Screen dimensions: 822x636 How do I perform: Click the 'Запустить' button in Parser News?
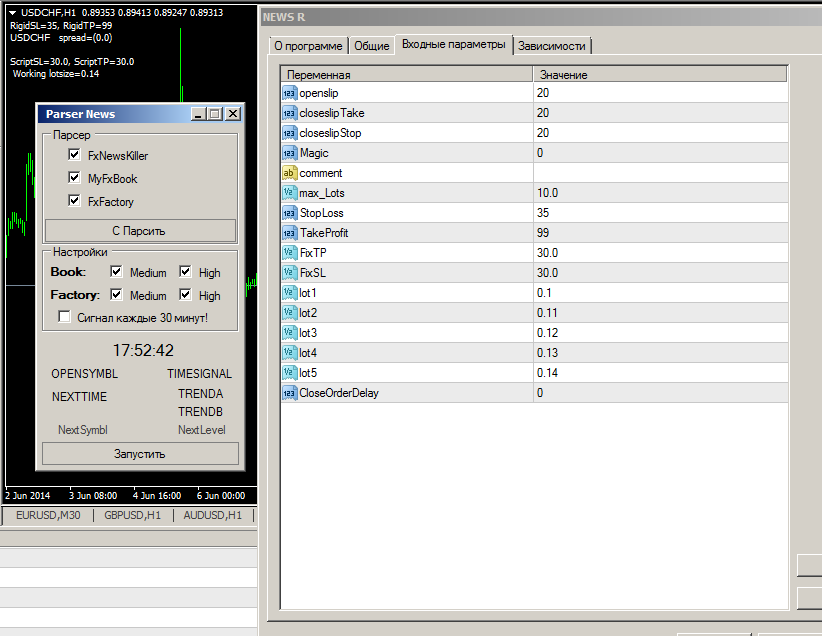(140, 454)
